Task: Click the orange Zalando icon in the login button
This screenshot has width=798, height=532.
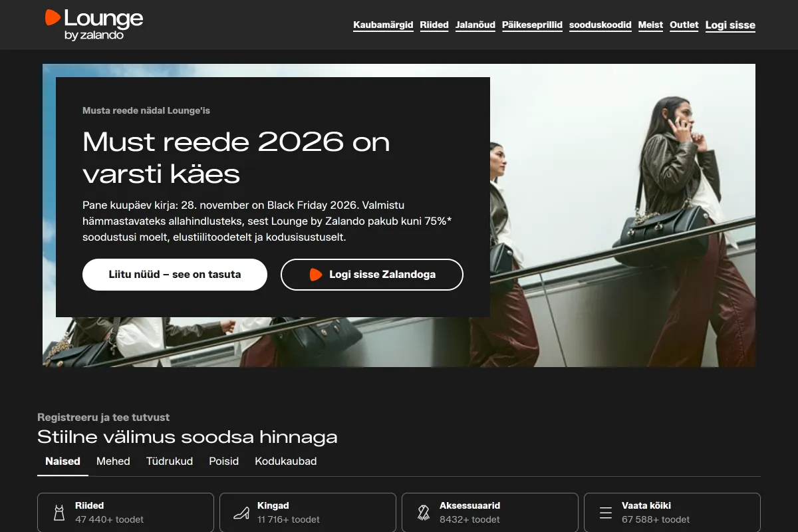Action: point(316,275)
